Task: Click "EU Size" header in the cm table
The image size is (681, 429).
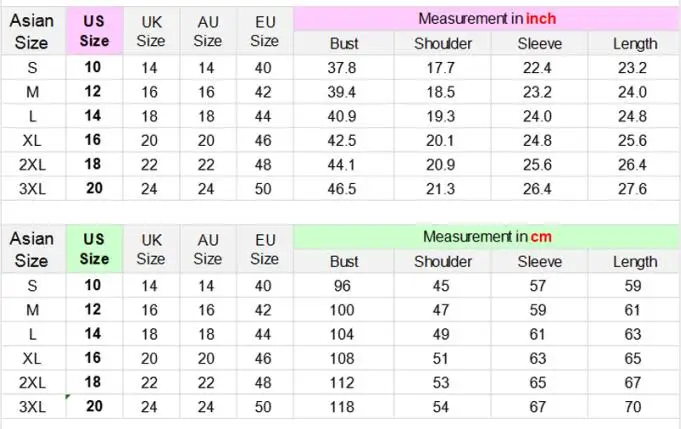Action: pos(265,249)
